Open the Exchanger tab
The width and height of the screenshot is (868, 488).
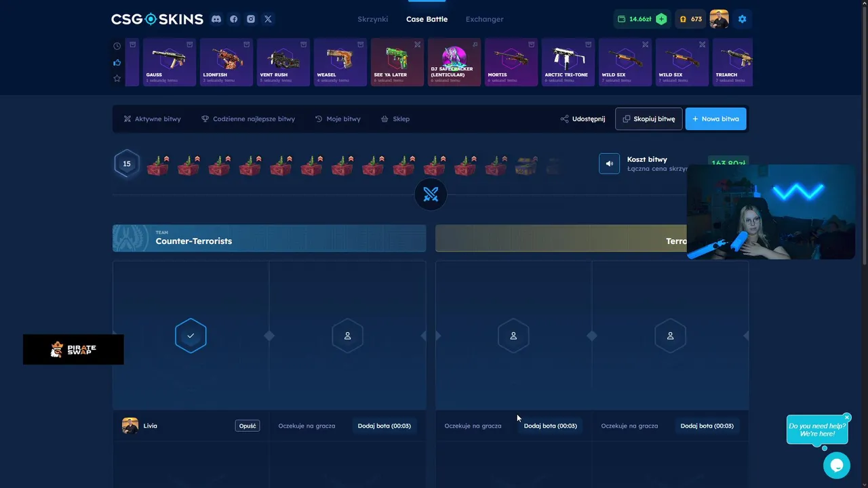click(484, 19)
